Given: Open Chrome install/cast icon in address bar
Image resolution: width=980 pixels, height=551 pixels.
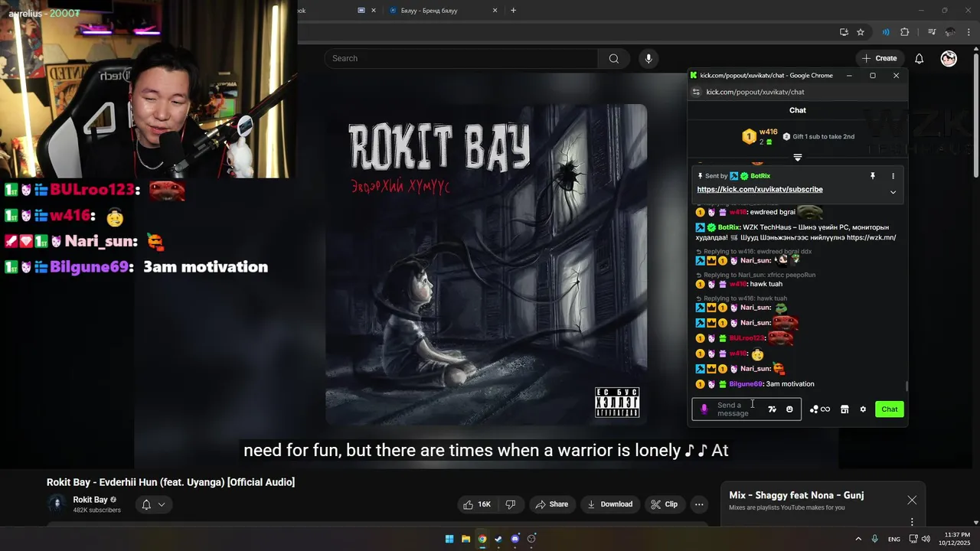Looking at the screenshot, I should (844, 32).
